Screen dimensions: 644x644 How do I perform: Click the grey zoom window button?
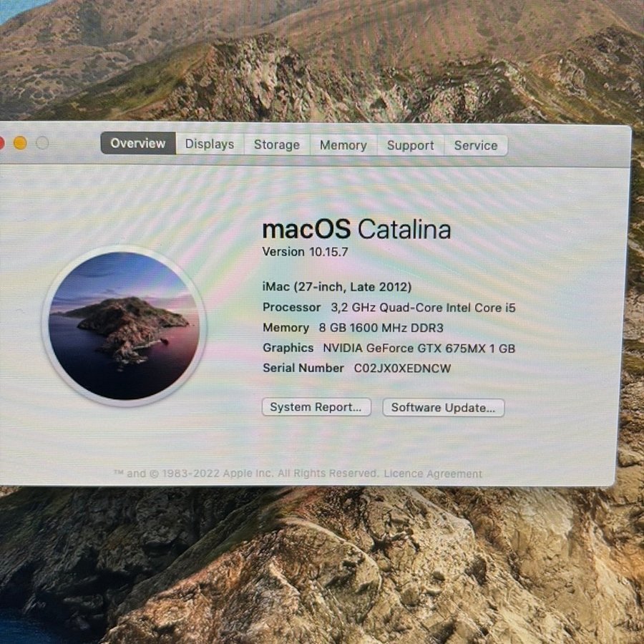[x=42, y=143]
